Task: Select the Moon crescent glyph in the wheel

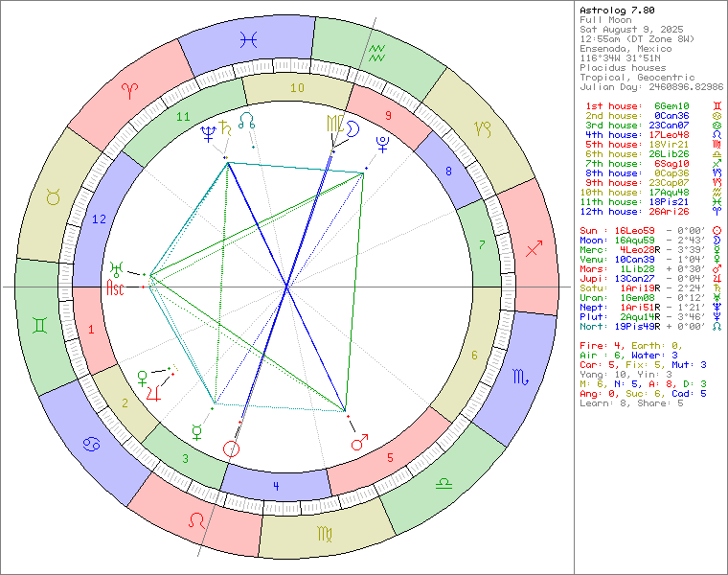Action: click(x=352, y=126)
